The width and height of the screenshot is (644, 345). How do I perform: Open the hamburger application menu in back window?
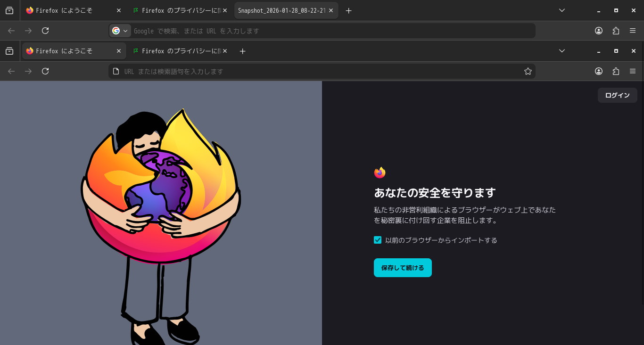[x=633, y=31]
